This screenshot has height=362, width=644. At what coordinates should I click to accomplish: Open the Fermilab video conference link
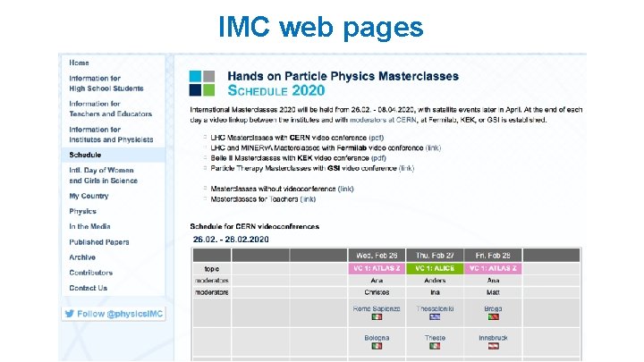tap(433, 147)
